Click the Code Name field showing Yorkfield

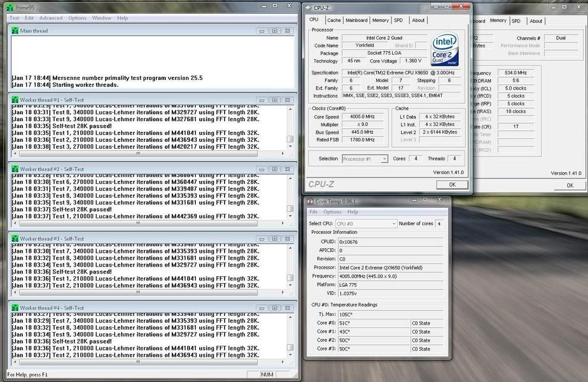pos(365,45)
